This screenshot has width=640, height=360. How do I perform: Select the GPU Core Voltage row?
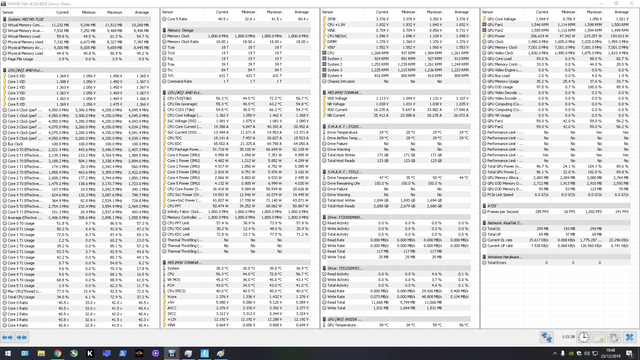click(x=556, y=19)
